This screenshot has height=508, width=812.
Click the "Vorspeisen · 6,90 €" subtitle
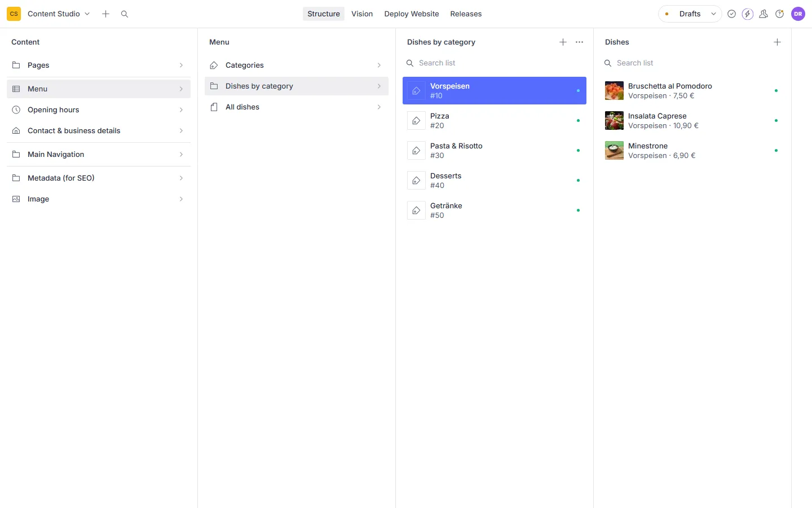pos(662,156)
